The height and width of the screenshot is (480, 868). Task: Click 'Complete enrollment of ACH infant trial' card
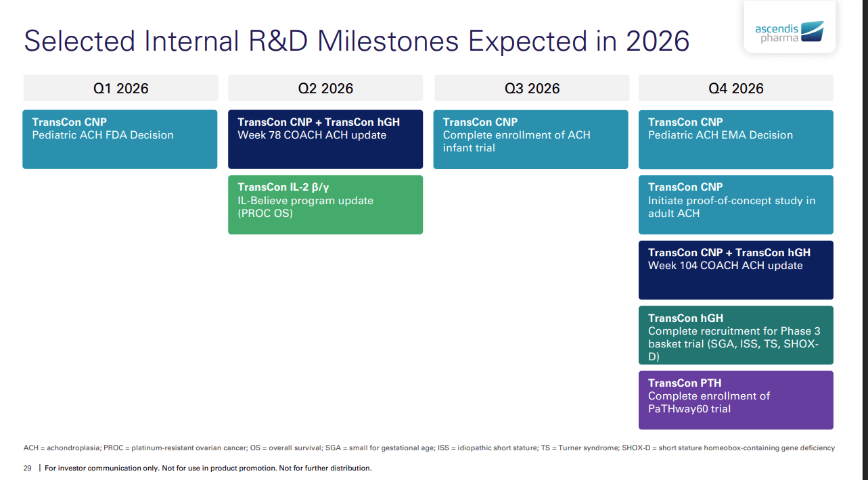[531, 139]
